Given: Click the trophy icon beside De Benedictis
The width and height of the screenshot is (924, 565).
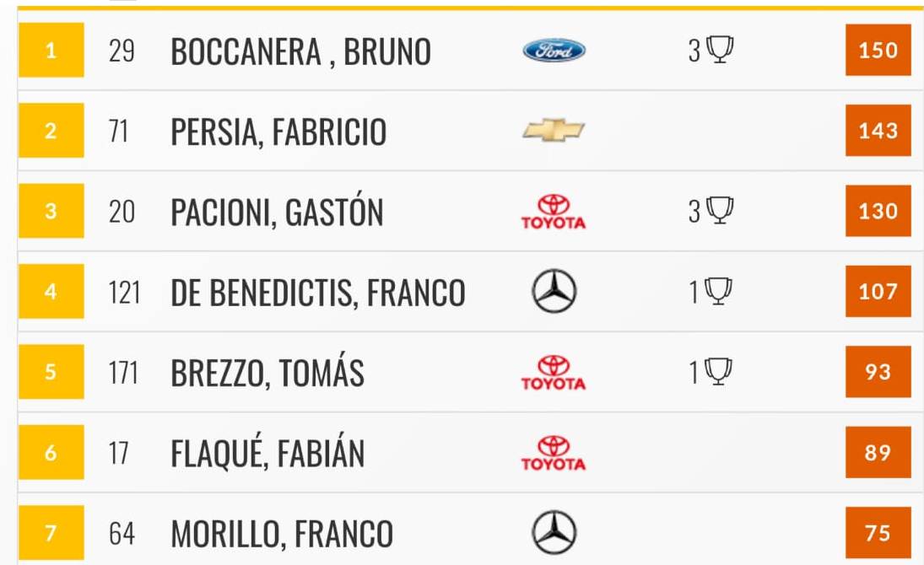Looking at the screenshot, I should click(718, 291).
